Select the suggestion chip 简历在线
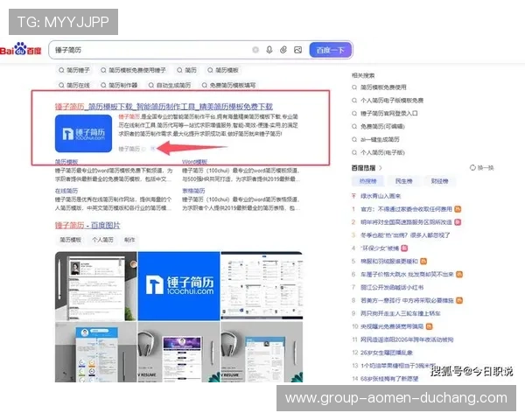 [74, 85]
